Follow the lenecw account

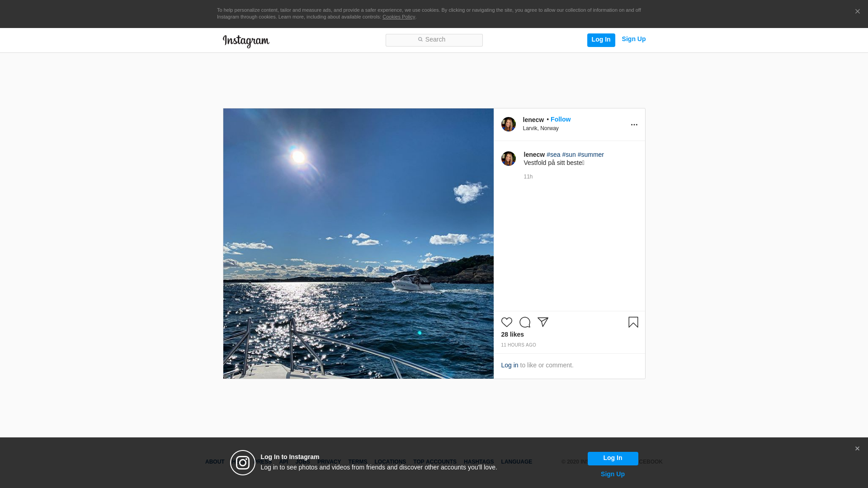(560, 119)
